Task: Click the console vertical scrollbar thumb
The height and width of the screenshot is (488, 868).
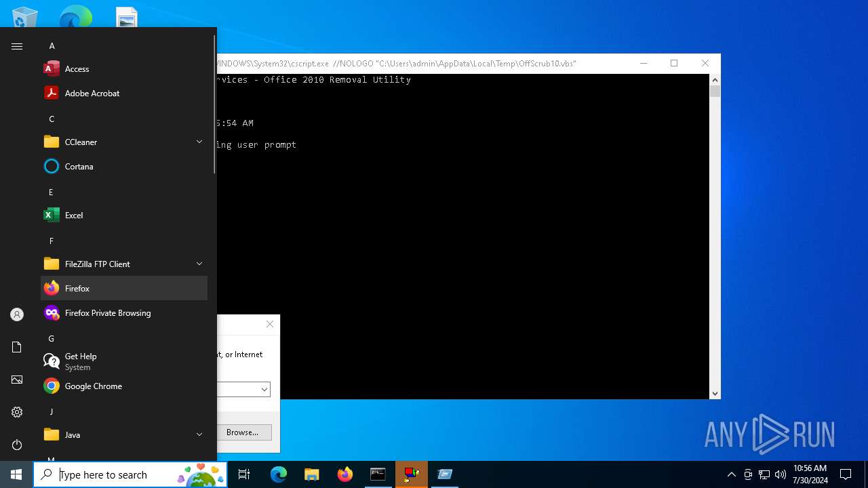Action: pyautogui.click(x=715, y=91)
